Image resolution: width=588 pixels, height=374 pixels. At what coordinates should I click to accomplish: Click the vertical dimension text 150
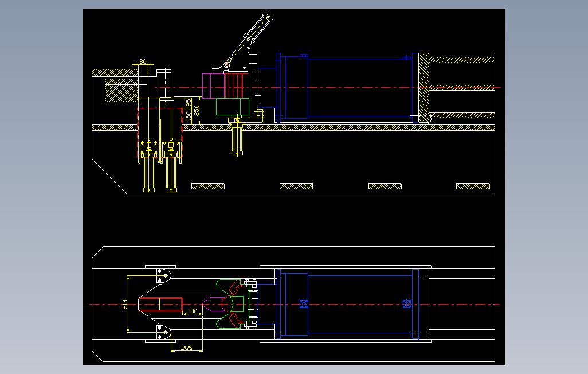[189, 115]
